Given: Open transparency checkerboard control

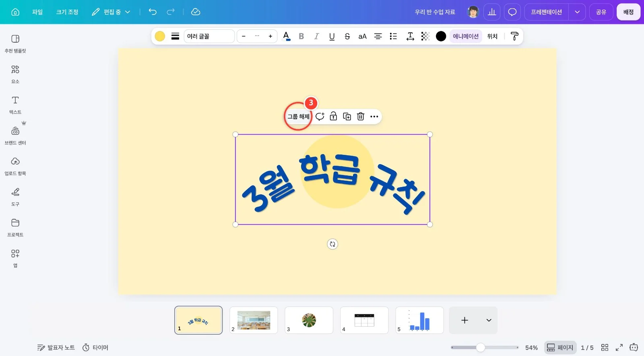Looking at the screenshot, I should pyautogui.click(x=425, y=36).
